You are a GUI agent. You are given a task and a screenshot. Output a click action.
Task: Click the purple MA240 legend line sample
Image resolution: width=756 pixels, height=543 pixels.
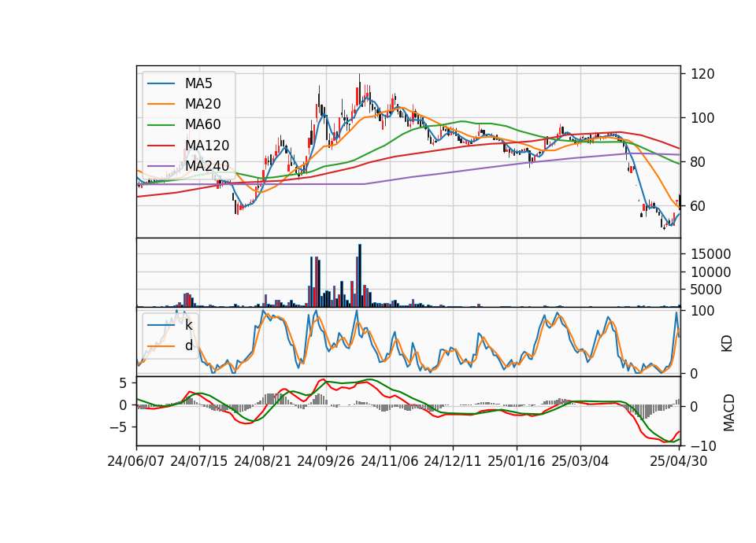click(161, 166)
